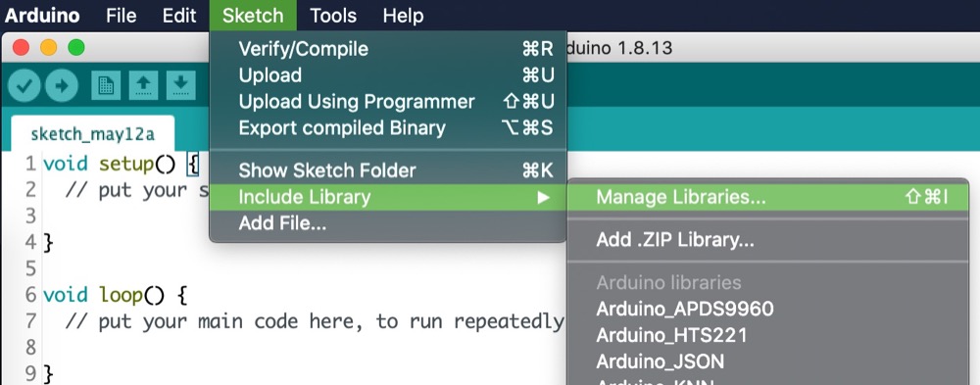The height and width of the screenshot is (385, 980).
Task: Choose Add .ZIP Library...
Action: tap(768, 239)
